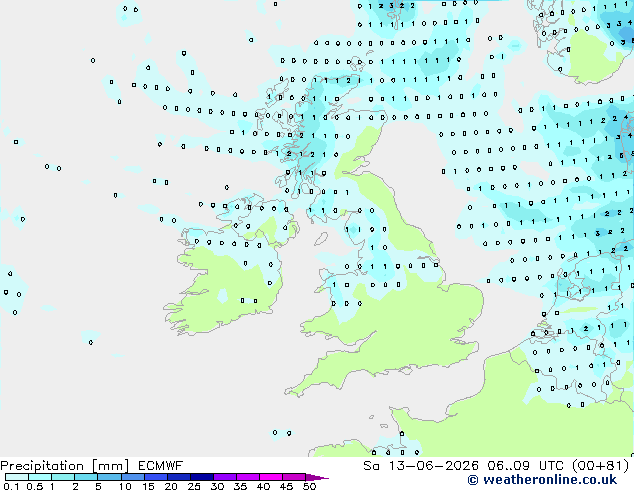634x490 pixels.
Task: Click the ECMWF model label
Action: pos(161,465)
